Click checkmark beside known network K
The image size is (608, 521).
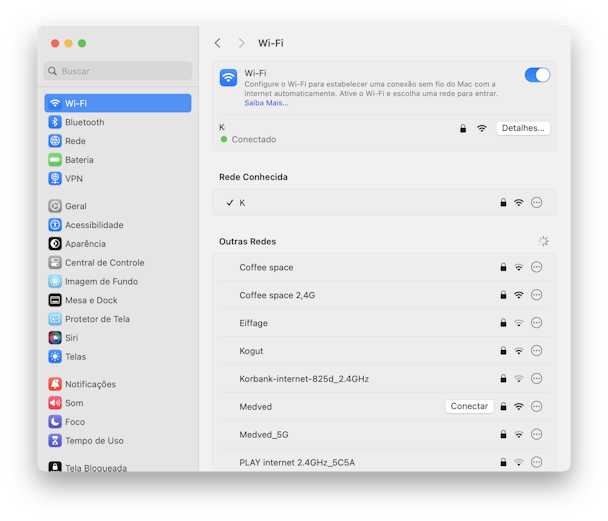point(230,202)
